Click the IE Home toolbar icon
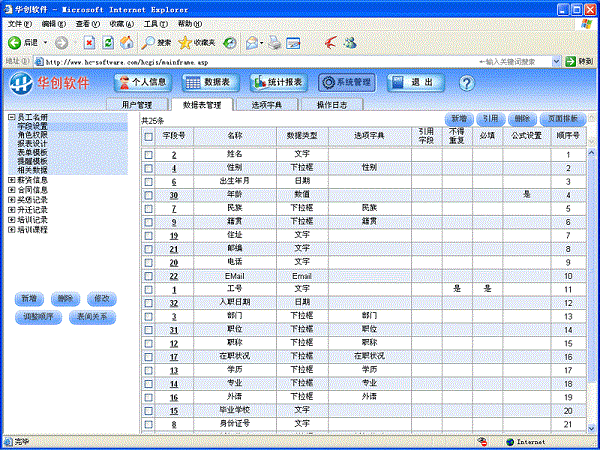This screenshot has width=600, height=450. 125,43
